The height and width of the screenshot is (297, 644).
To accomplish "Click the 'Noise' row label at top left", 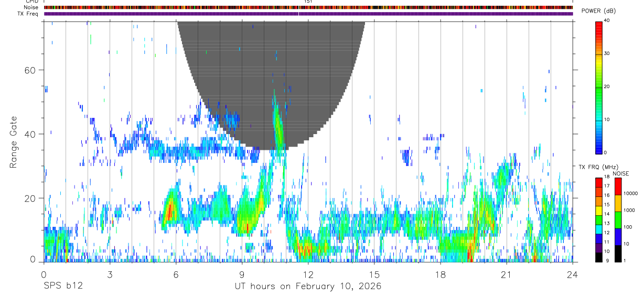I will click(x=31, y=7).
